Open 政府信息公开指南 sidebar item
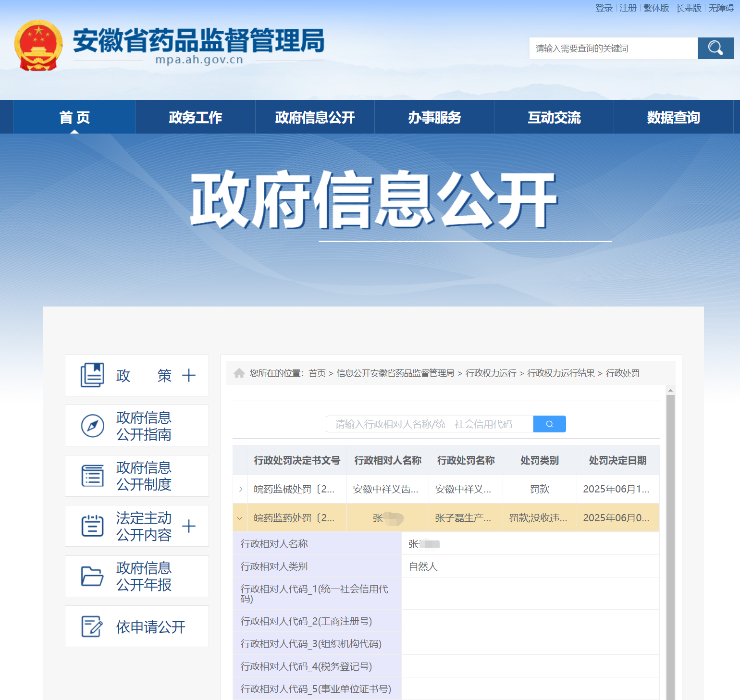 click(137, 426)
